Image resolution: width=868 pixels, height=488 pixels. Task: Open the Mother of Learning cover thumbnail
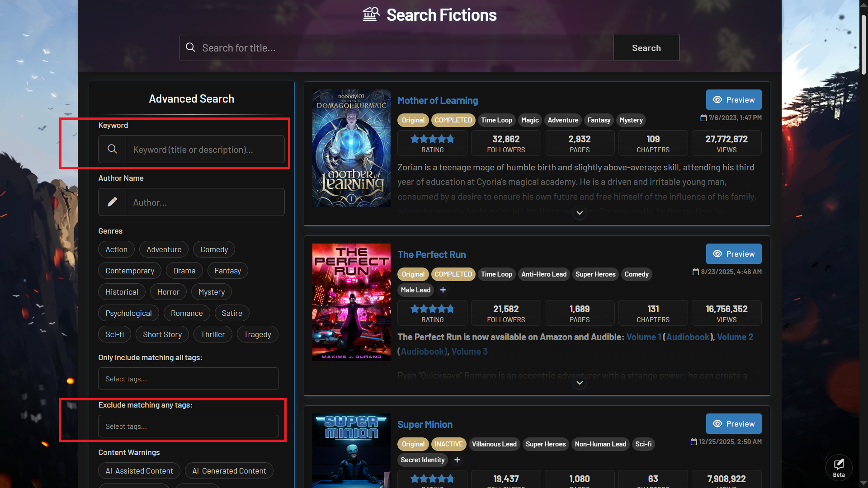351,148
